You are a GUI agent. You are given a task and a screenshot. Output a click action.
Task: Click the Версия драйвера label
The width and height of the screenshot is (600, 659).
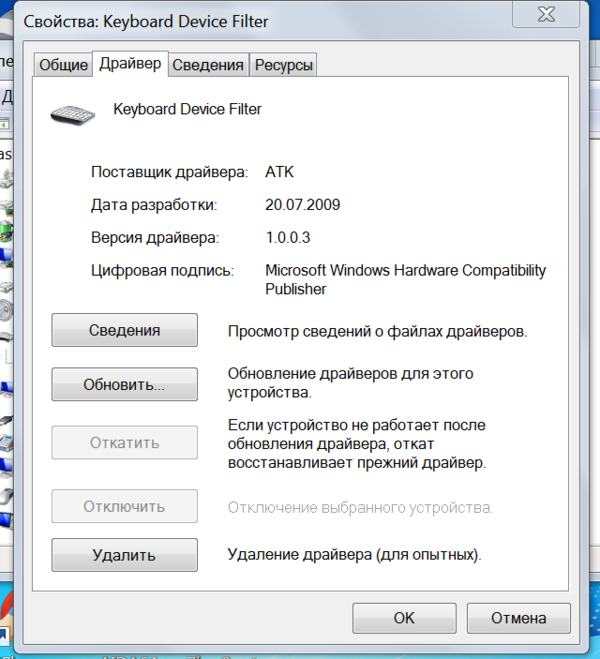(x=155, y=238)
